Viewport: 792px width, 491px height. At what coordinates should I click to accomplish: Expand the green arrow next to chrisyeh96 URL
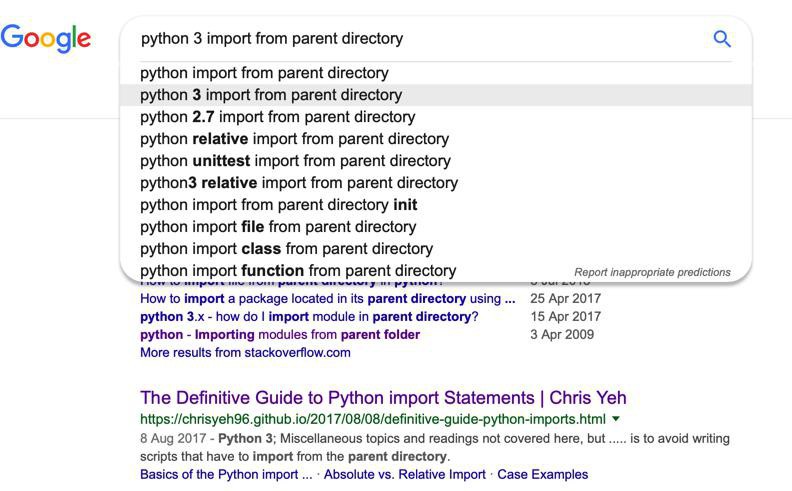[616, 419]
